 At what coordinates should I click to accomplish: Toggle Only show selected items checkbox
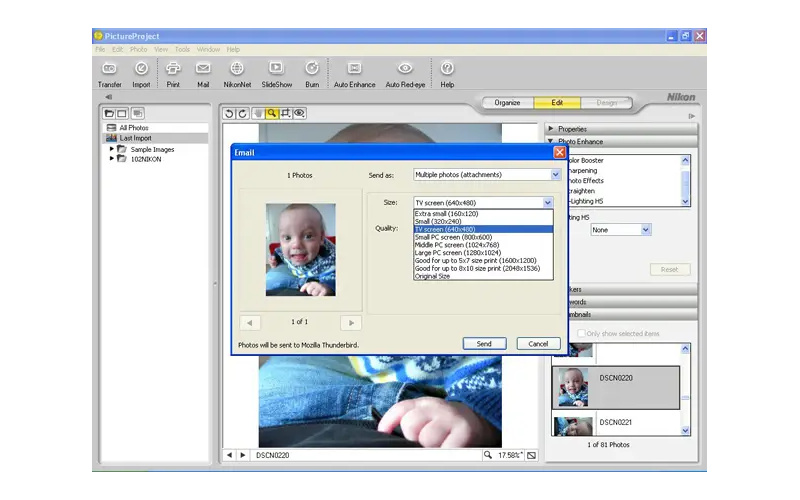[581, 333]
